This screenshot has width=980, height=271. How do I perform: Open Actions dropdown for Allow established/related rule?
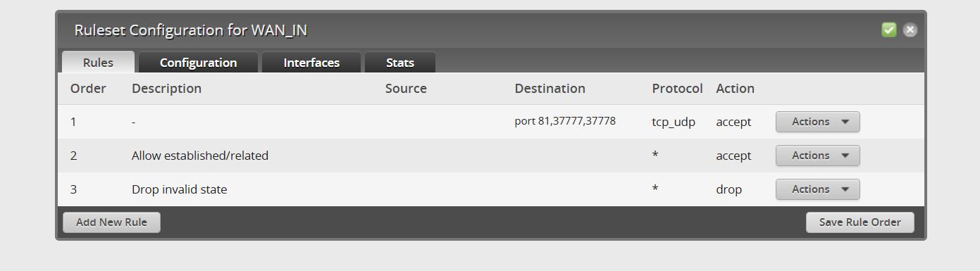point(818,156)
